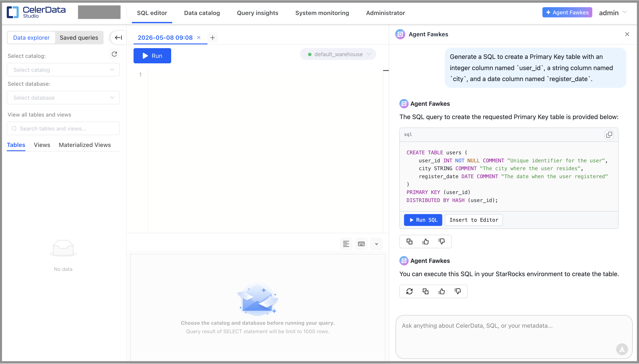Change the default_warehouse selection
The image size is (639, 364).
click(338, 54)
